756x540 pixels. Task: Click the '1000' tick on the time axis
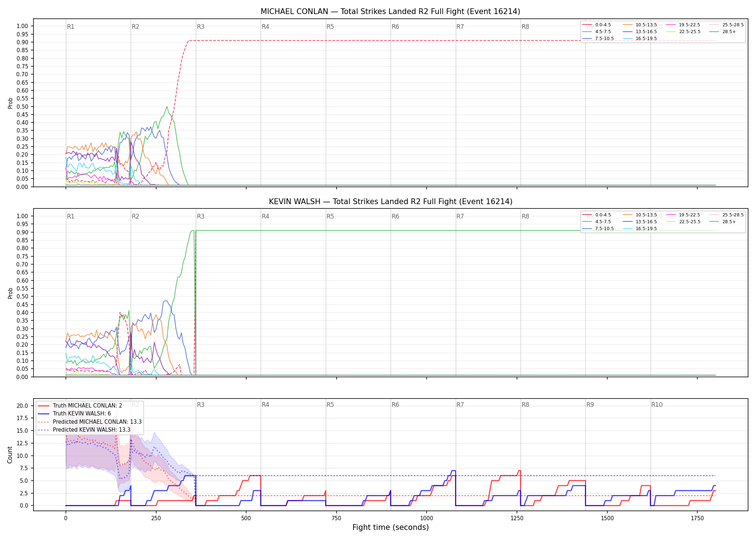pyautogui.click(x=427, y=518)
